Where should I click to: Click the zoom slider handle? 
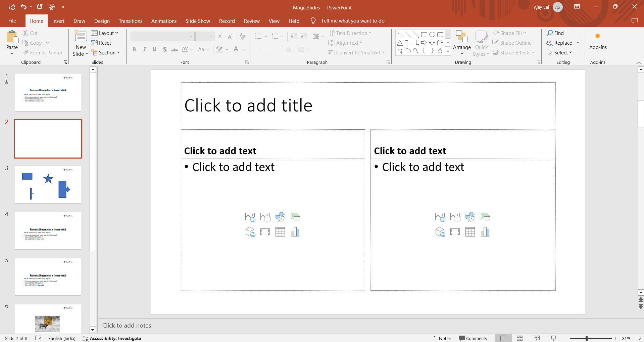(587, 338)
